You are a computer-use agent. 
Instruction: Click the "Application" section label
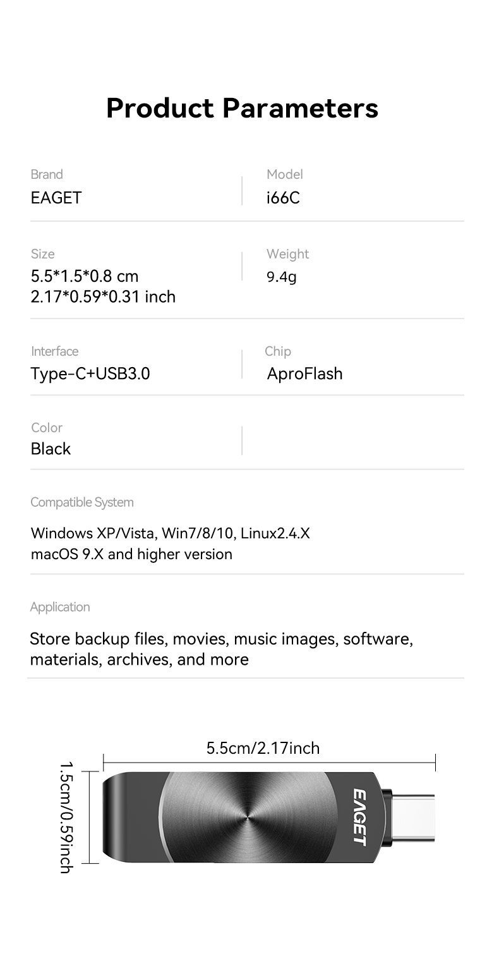pos(60,607)
